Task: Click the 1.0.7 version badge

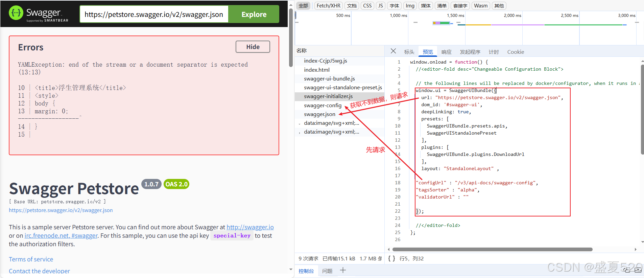Action: (x=151, y=184)
